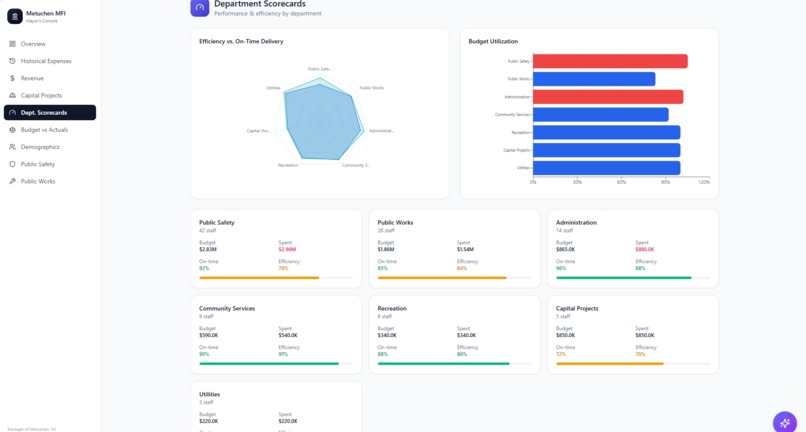Click the Capital Projects budget utilization bar
806x432 pixels.
(607, 150)
